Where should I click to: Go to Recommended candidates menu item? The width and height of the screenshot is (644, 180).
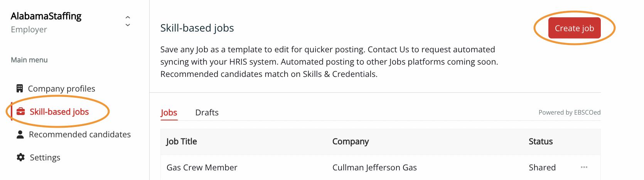79,135
